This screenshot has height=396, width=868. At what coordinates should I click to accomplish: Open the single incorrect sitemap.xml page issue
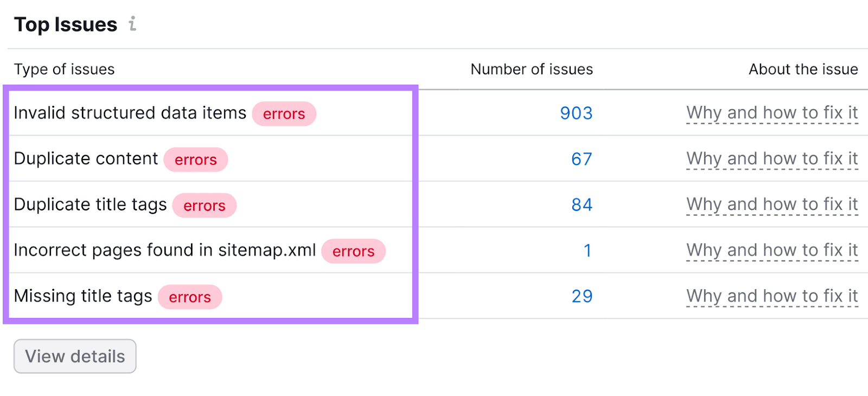[588, 251]
